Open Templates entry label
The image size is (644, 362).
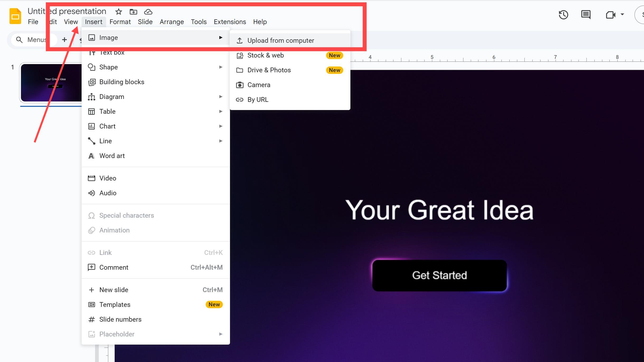115,304
